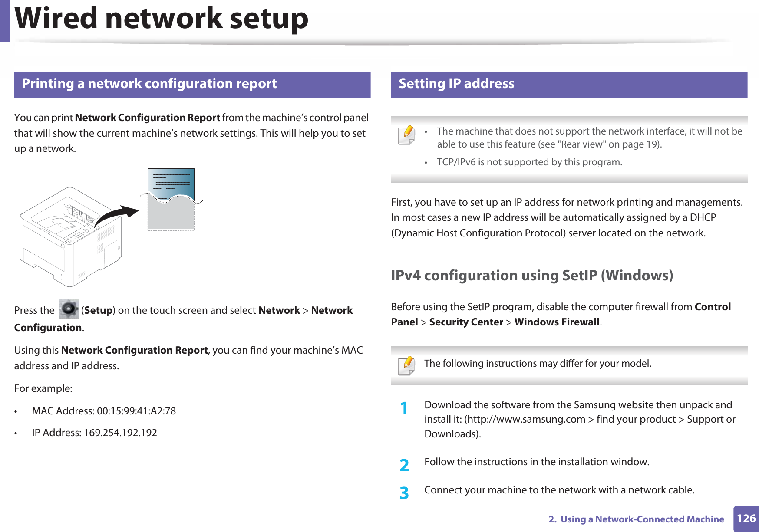Screen dimensions: 759x532
Task: Click the blue step number 2
Action: [404, 465]
